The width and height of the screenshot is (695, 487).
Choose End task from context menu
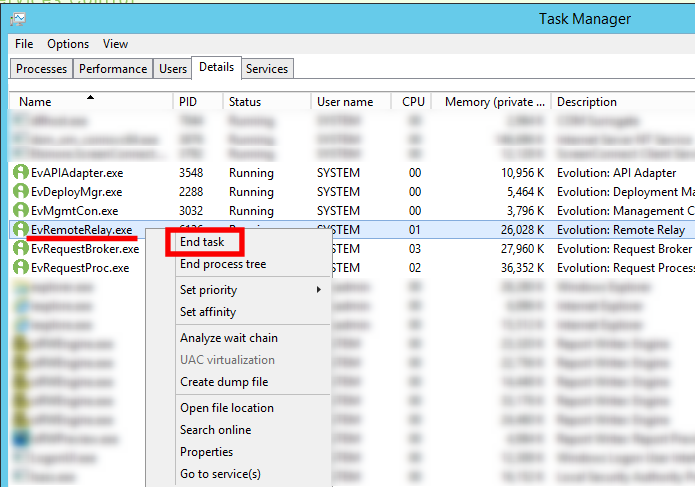click(202, 242)
